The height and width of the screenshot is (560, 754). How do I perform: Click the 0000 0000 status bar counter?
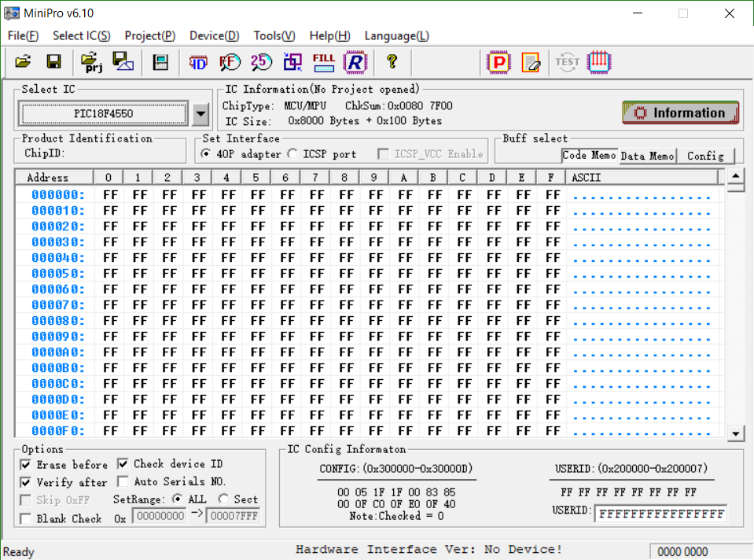coord(682,552)
